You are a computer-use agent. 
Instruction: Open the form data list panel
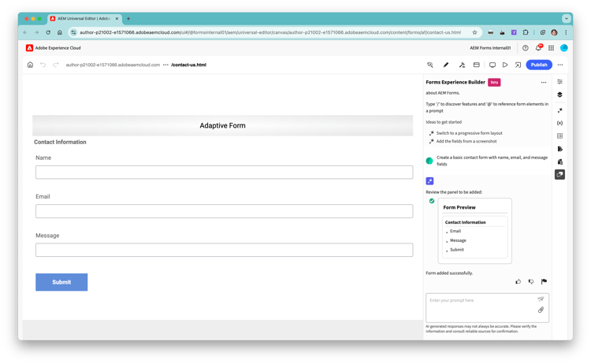click(559, 136)
